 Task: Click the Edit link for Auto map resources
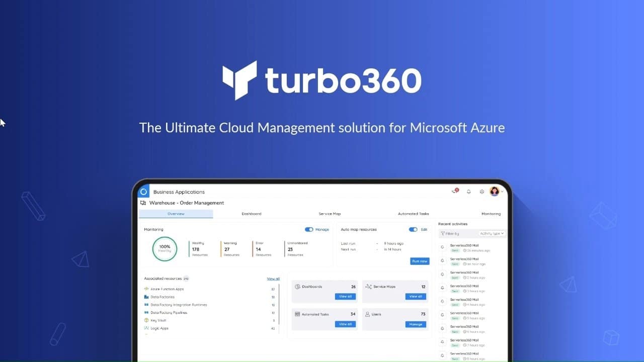tap(424, 229)
